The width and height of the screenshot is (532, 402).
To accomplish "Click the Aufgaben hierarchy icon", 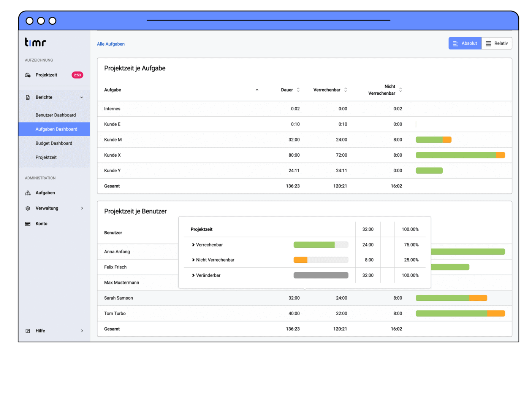I will tap(28, 193).
